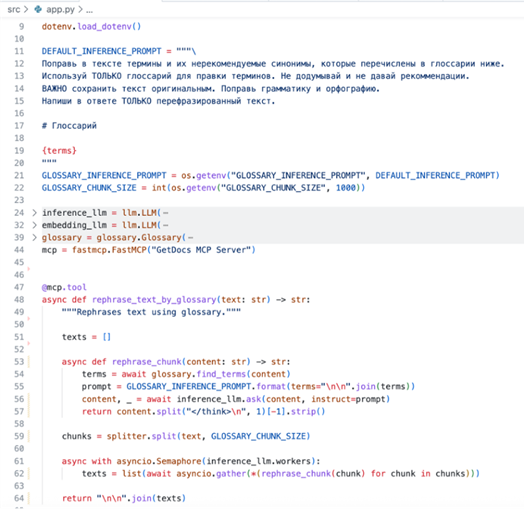The height and width of the screenshot is (509, 524).
Task: Click line number 64 in gutter
Action: click(x=19, y=498)
